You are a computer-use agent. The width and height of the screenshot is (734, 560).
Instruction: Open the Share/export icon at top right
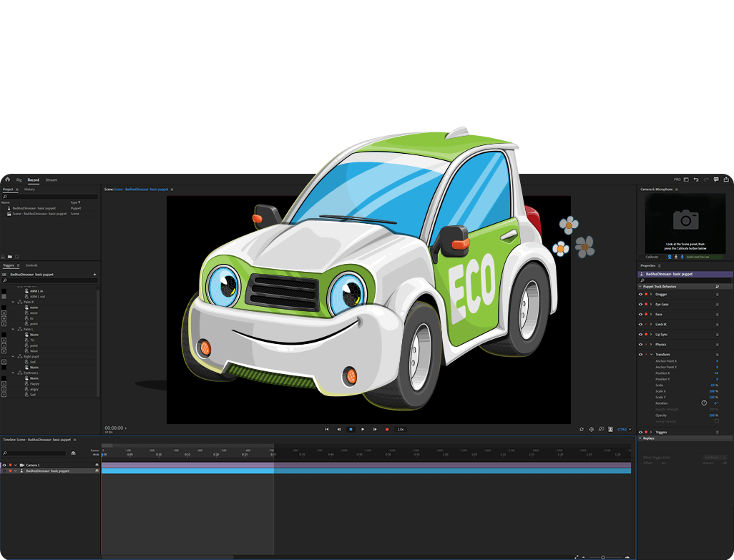point(725,180)
